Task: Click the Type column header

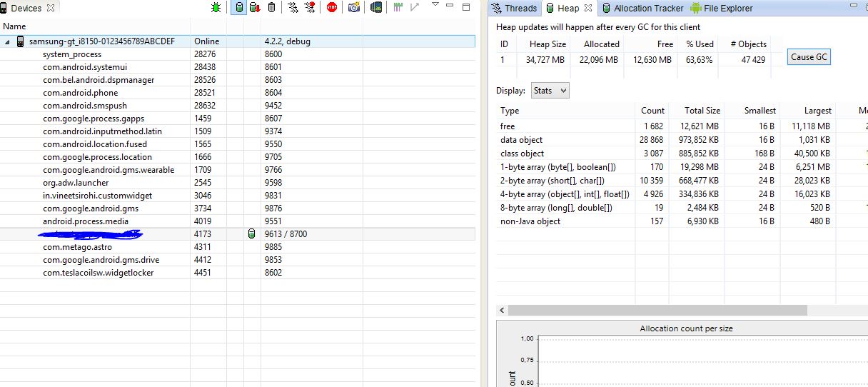Action: 565,111
